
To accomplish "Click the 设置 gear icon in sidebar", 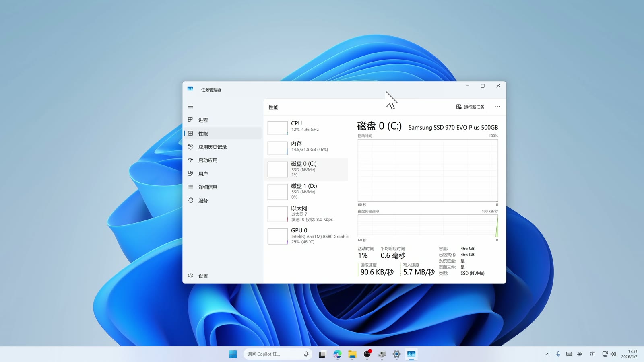I will (x=190, y=275).
